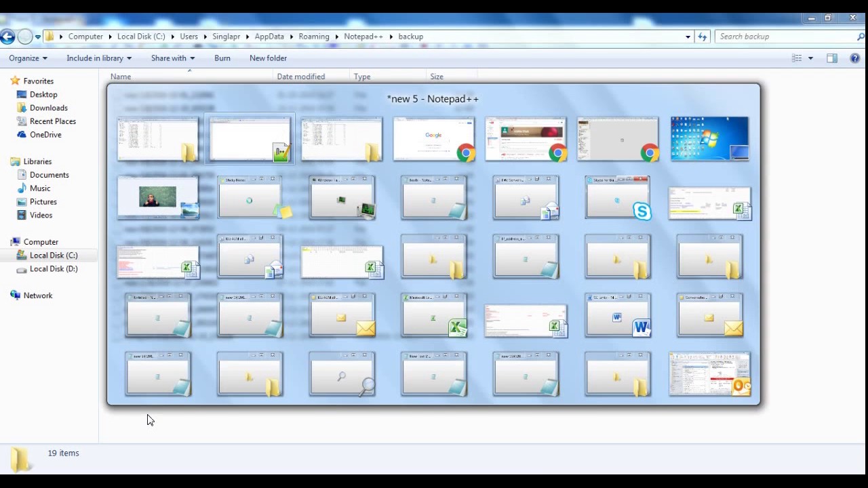The width and height of the screenshot is (868, 488).
Task: Select Local Disk (D:) in the navigation pane
Action: click(54, 269)
